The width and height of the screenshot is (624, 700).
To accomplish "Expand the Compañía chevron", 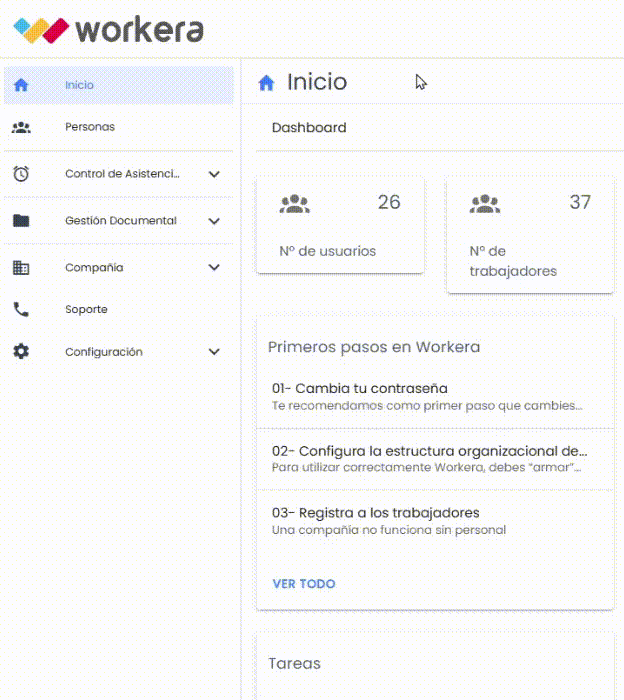I will [x=214, y=268].
